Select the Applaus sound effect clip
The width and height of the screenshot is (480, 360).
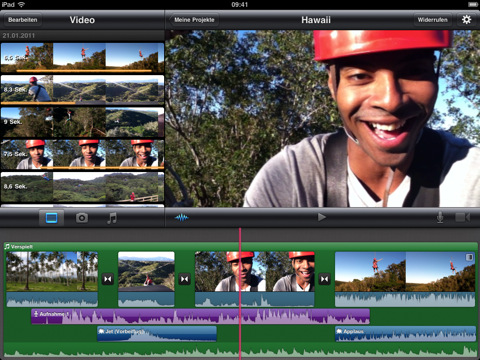click(405, 334)
